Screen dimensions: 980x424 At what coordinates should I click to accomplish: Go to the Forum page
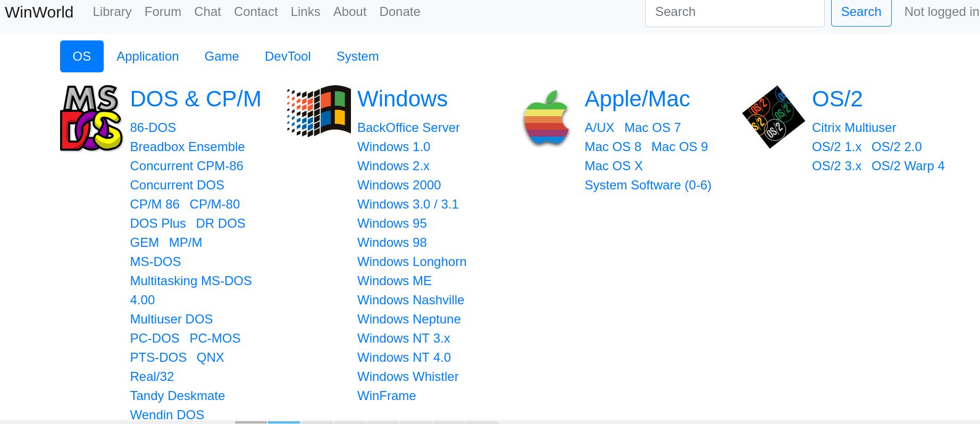(x=163, y=12)
